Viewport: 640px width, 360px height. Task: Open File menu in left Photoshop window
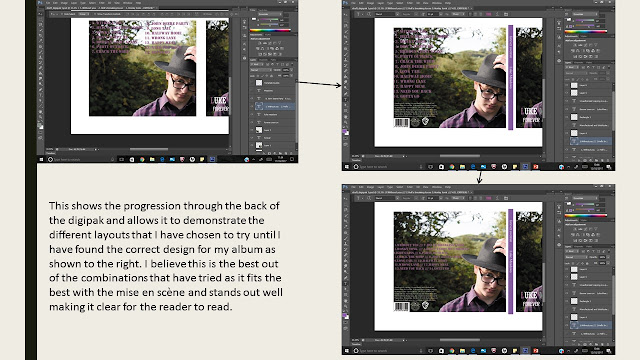point(49,3)
